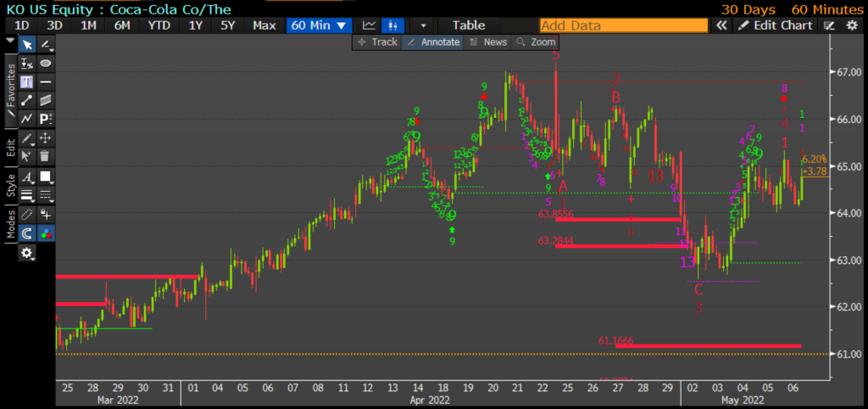The width and height of the screenshot is (868, 409).
Task: Select the zigzag polyline tool
Action: tap(26, 119)
